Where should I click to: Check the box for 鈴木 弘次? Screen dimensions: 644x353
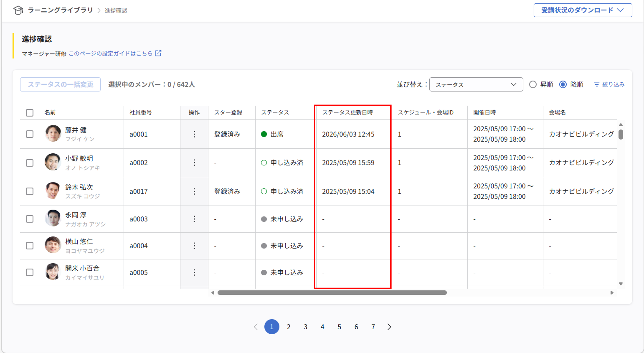click(x=30, y=192)
